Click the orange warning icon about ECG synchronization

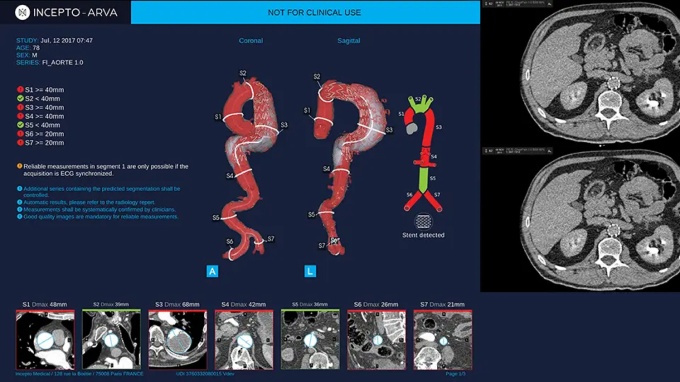pyautogui.click(x=20, y=166)
